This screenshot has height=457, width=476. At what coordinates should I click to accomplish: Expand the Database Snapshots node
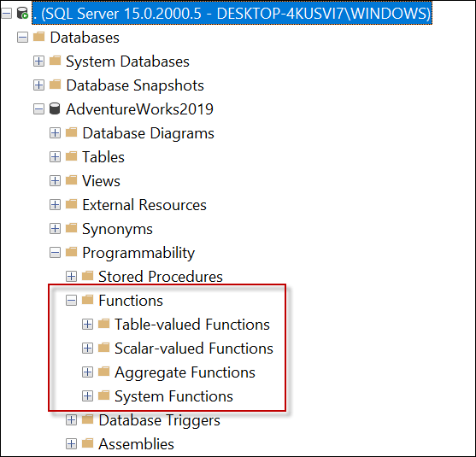(38, 85)
